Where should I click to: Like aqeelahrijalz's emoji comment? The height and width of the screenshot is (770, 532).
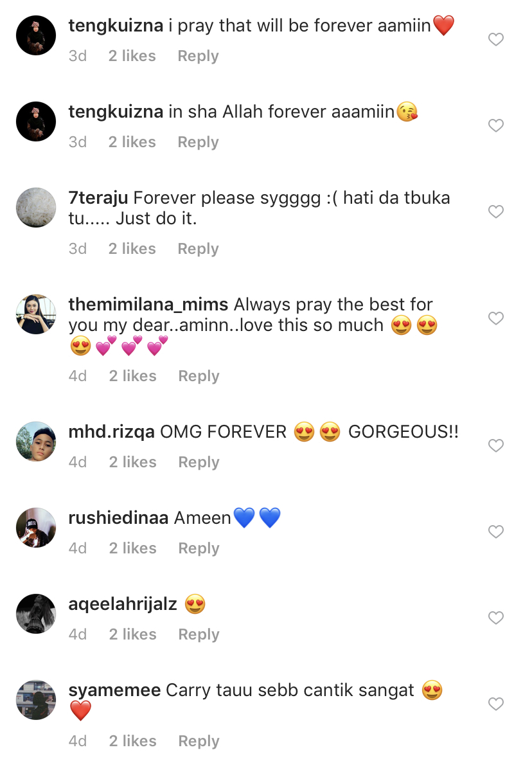pos(495,618)
